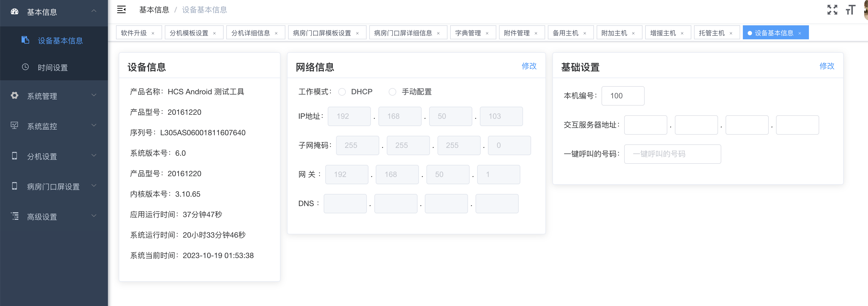
Task: Close the 软件升级 tab
Action: tap(153, 33)
